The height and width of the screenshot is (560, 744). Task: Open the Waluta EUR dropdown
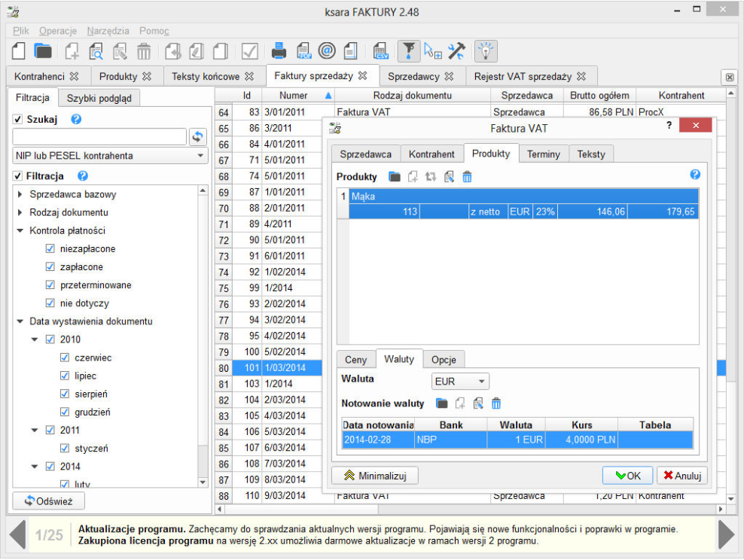pyautogui.click(x=460, y=381)
